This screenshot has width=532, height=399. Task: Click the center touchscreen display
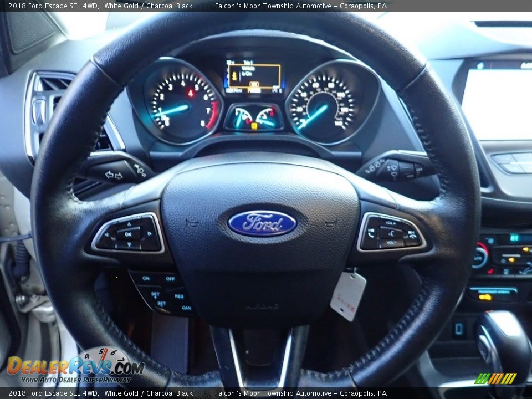(x=497, y=104)
